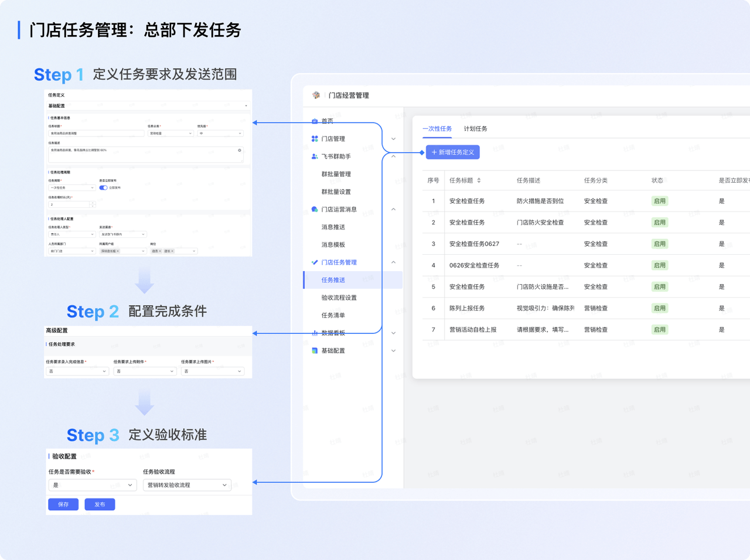Click the 0626安全检查任务 title cell
The width and height of the screenshot is (750, 560).
[x=474, y=265]
